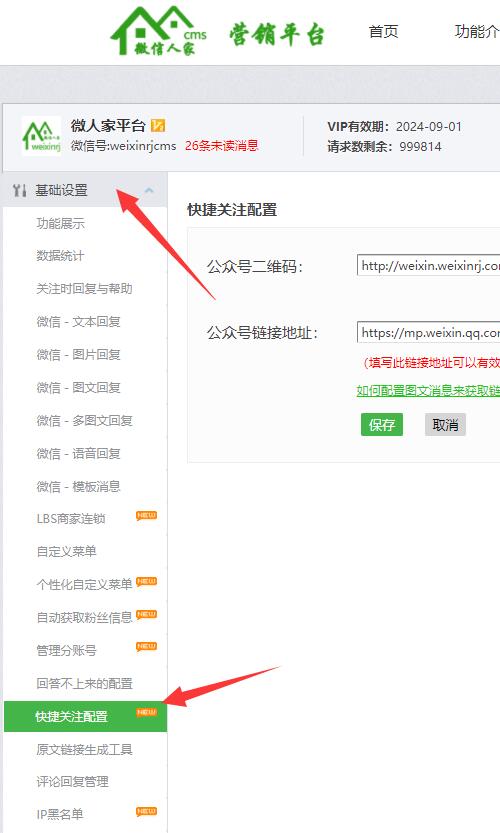Focus the 公众号链接地址 input field

coord(428,333)
